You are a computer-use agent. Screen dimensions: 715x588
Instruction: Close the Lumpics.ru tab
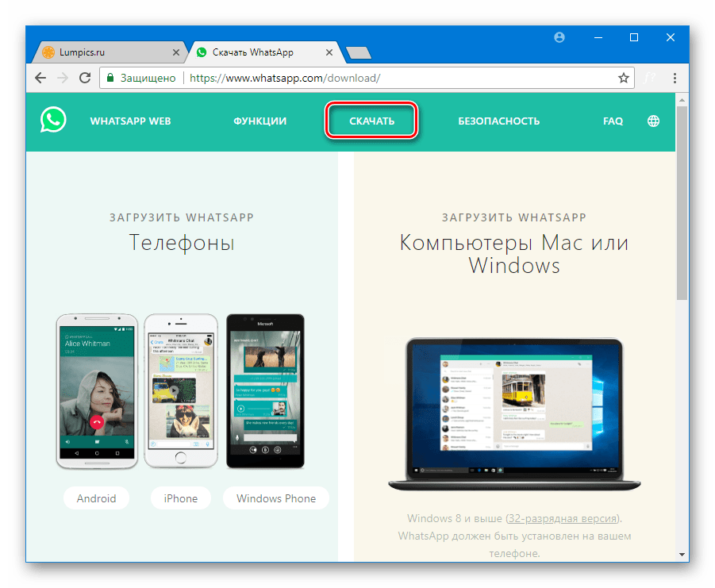[174, 53]
